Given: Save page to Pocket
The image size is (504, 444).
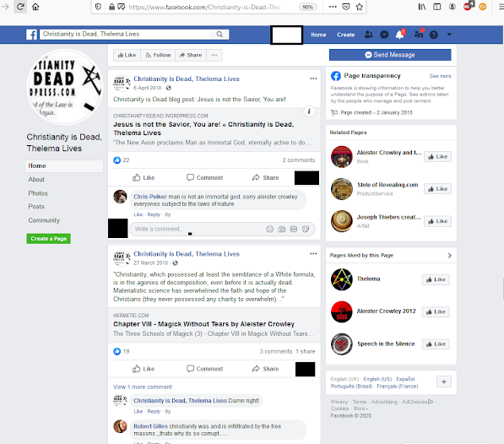Looking at the screenshot, I should tap(346, 7).
